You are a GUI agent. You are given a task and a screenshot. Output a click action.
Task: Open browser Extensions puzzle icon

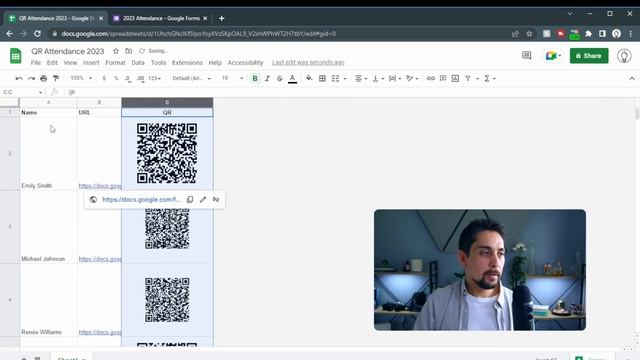click(x=588, y=34)
